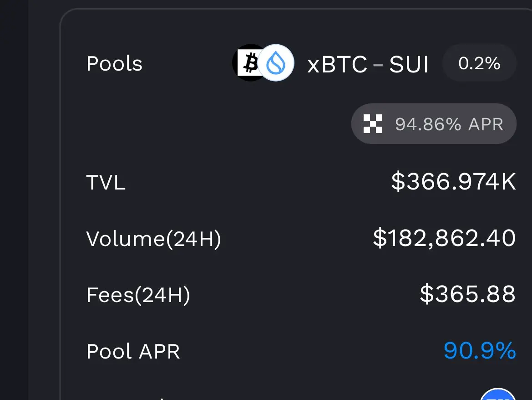Click the $366.974K TVL value
The height and width of the screenshot is (400, 532).
point(454,182)
